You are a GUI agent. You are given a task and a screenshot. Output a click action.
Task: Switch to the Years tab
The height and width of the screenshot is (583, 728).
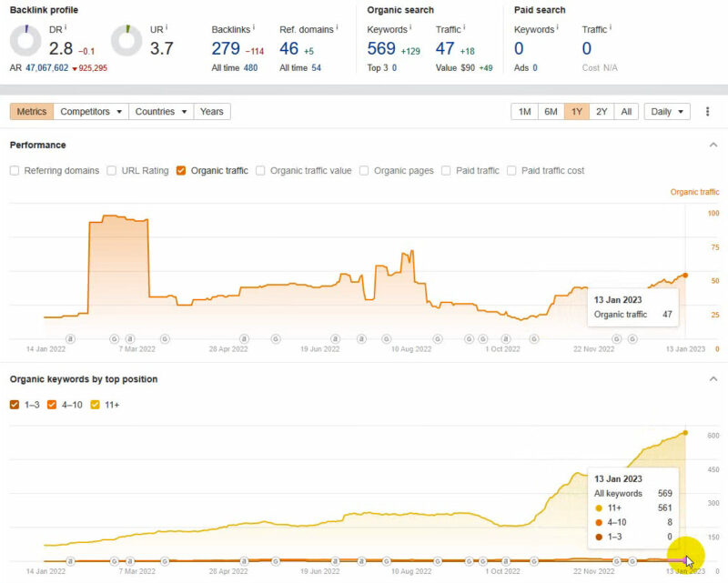click(211, 112)
